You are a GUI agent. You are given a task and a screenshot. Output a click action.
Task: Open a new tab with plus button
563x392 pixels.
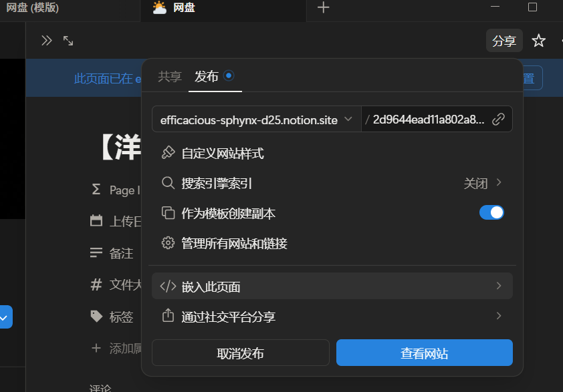click(324, 8)
